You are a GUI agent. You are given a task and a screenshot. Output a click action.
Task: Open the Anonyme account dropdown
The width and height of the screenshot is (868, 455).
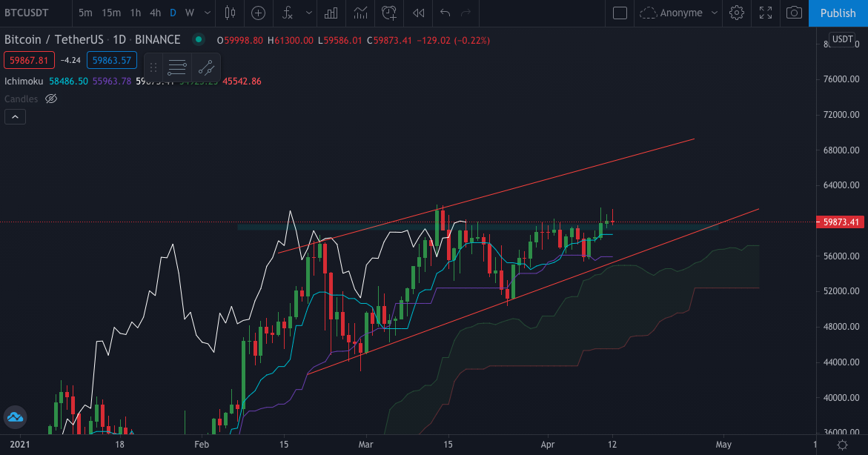[x=677, y=13]
